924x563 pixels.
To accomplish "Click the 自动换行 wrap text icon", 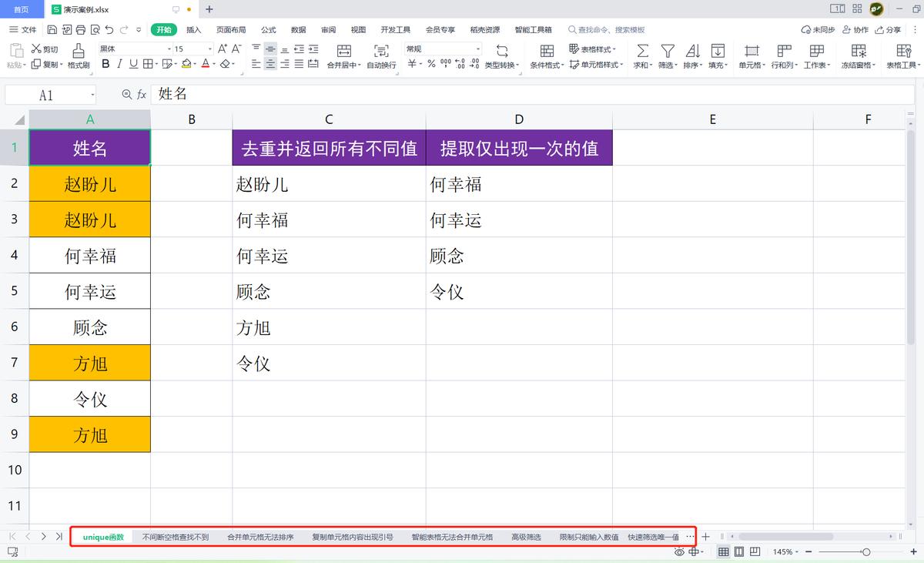I will point(380,56).
